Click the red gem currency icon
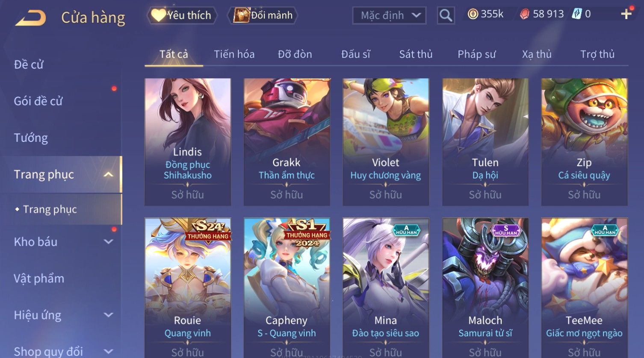The height and width of the screenshot is (358, 644). (525, 14)
